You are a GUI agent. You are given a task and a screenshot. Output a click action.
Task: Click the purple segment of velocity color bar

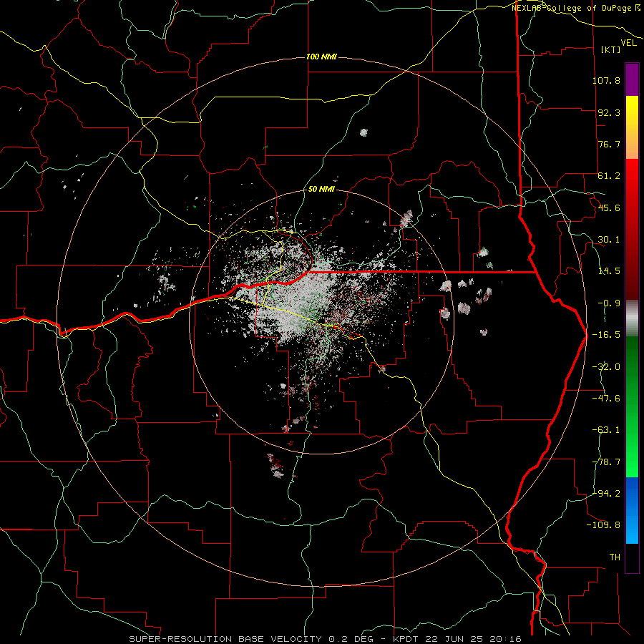point(632,80)
